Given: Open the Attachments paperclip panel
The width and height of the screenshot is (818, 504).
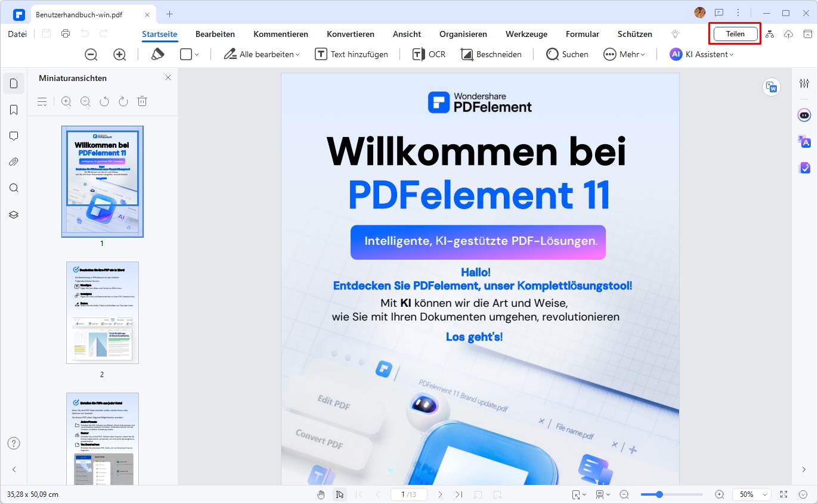Looking at the screenshot, I should 14,162.
